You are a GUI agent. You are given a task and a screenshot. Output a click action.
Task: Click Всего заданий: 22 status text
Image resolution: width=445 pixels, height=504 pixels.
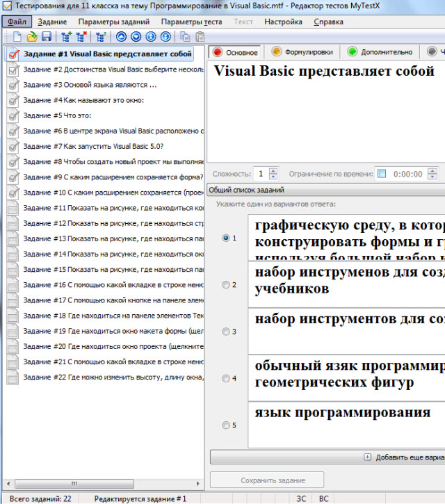point(40,499)
